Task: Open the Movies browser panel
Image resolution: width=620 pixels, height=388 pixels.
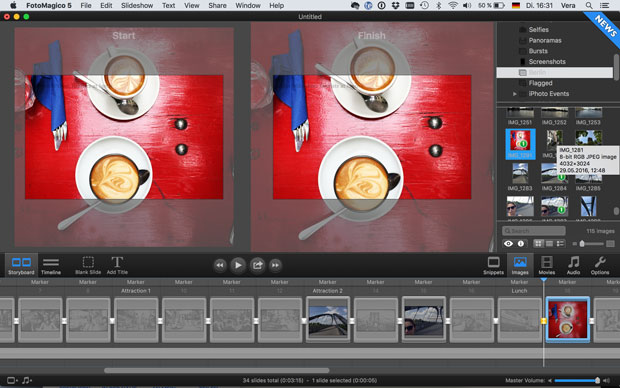Action: tap(546, 265)
